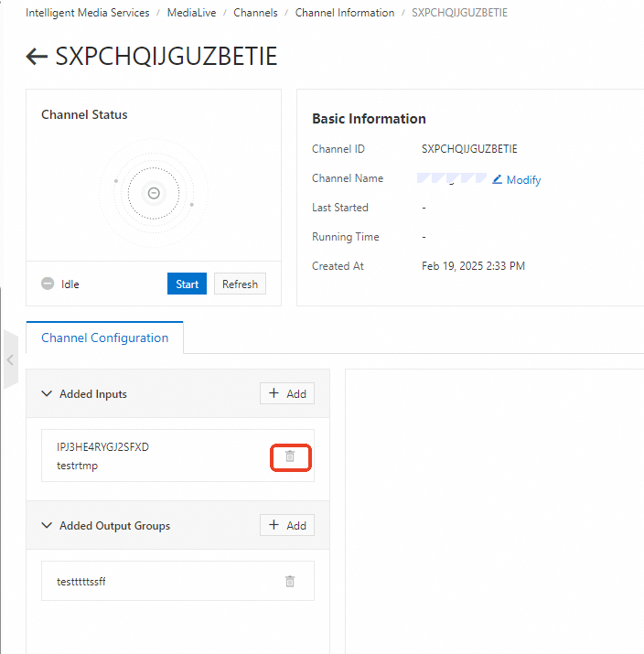
Task: Click the back arrow beside SXPCHQIJGUZBETIE title
Action: [37, 57]
